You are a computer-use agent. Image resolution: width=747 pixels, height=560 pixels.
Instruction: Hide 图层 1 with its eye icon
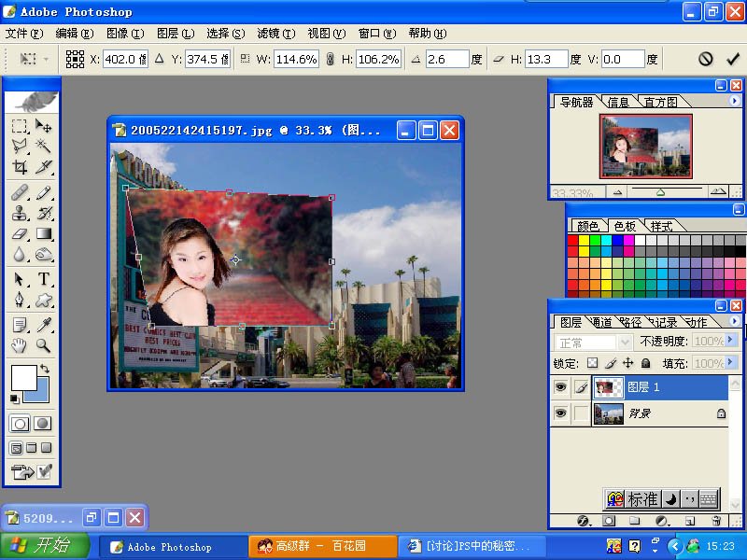click(x=560, y=386)
